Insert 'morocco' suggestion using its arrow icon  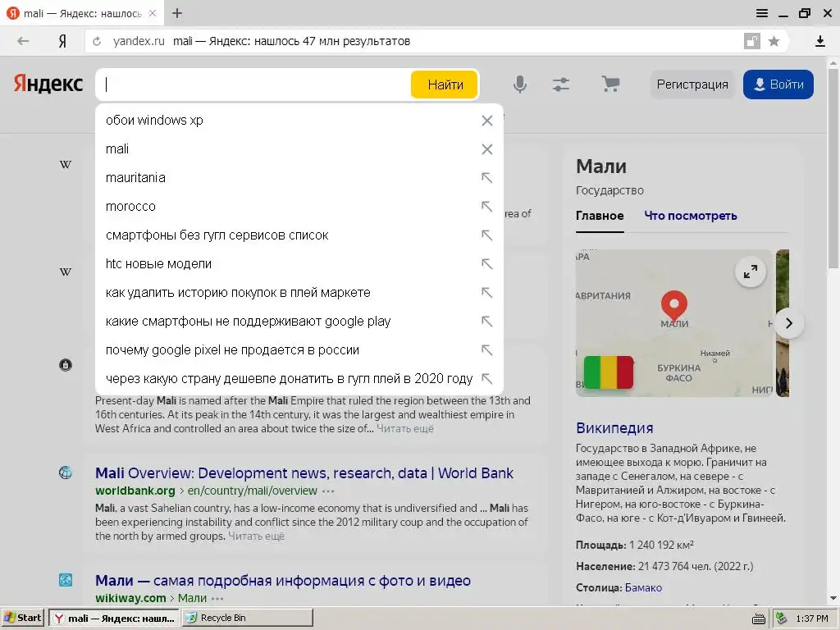pos(486,206)
